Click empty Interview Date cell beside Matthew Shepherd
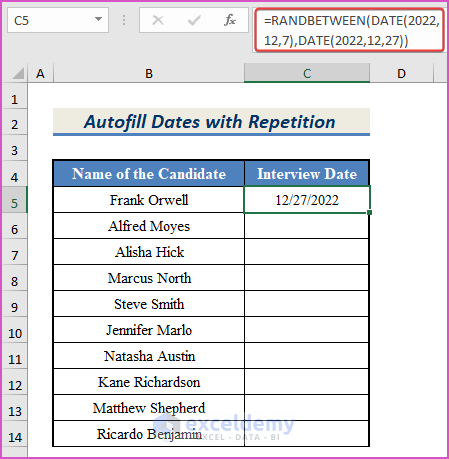The height and width of the screenshot is (459, 449). click(307, 408)
